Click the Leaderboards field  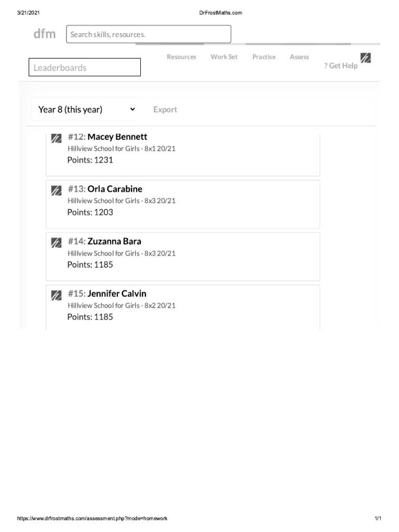click(x=85, y=68)
